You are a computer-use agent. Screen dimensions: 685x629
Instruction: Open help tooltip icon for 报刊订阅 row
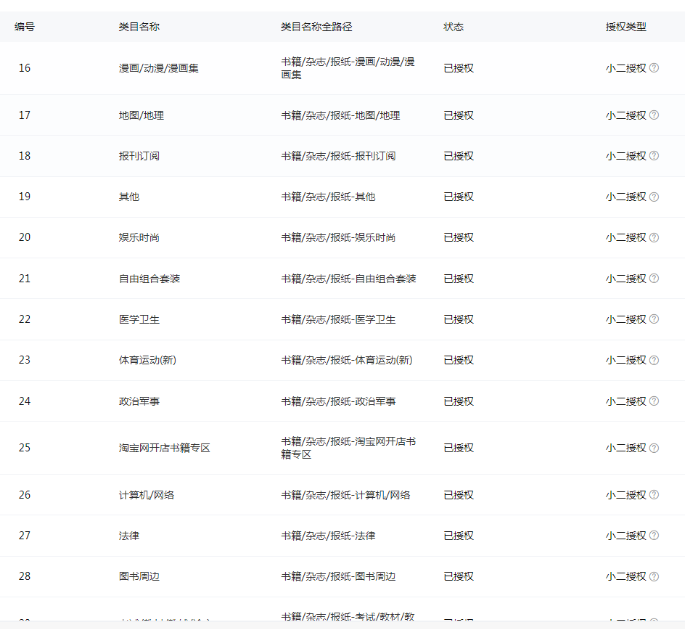point(654,156)
